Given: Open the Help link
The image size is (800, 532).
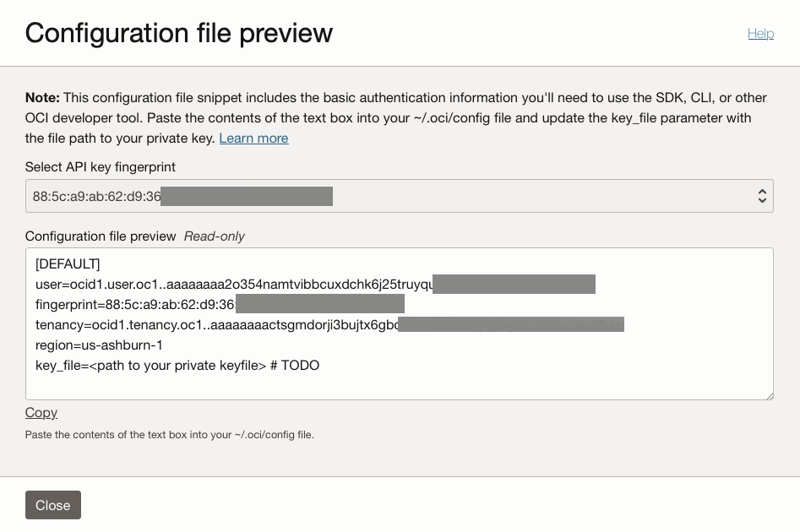Looking at the screenshot, I should coord(760,34).
